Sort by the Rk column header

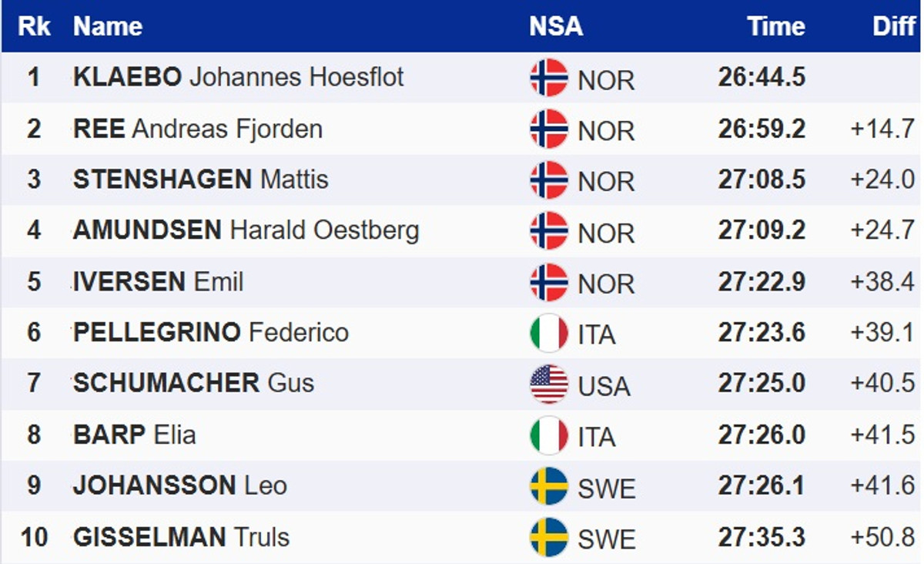pyautogui.click(x=34, y=27)
